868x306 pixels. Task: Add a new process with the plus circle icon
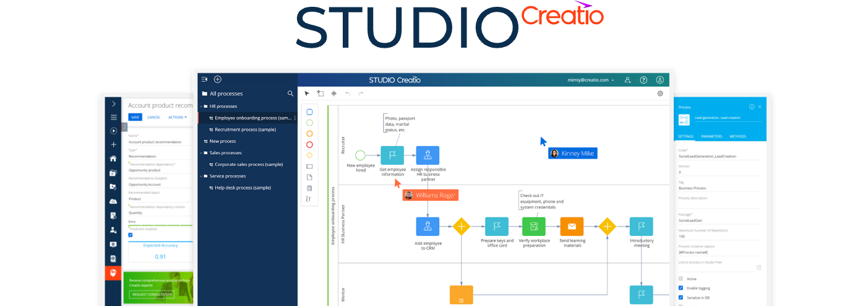click(218, 79)
